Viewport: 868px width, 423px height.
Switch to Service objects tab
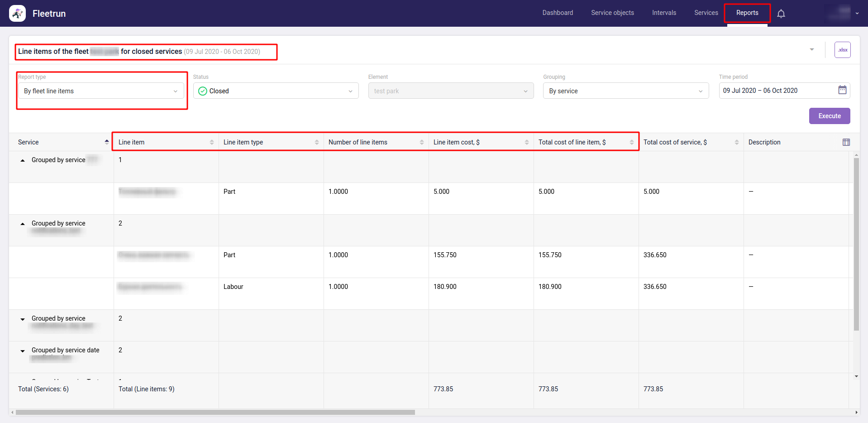click(612, 13)
